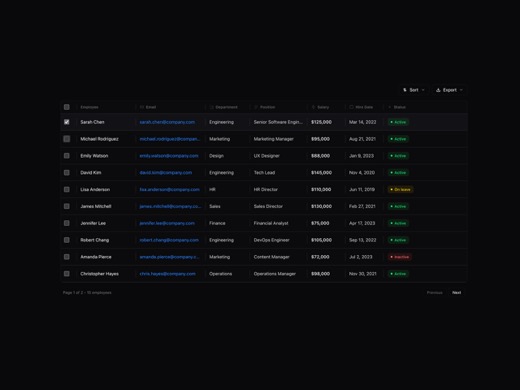Screen dimensions: 520x390
Task: Select the David Kim row checkbox
Action: [x=67, y=173]
